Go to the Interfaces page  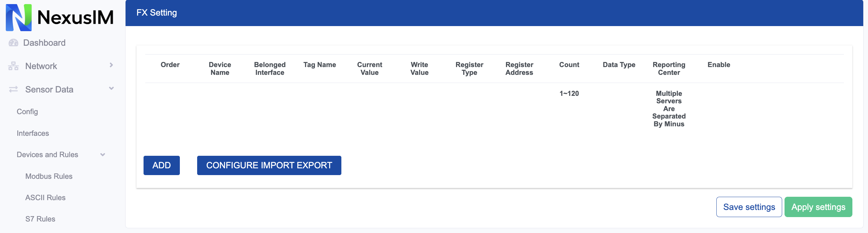[x=33, y=133]
